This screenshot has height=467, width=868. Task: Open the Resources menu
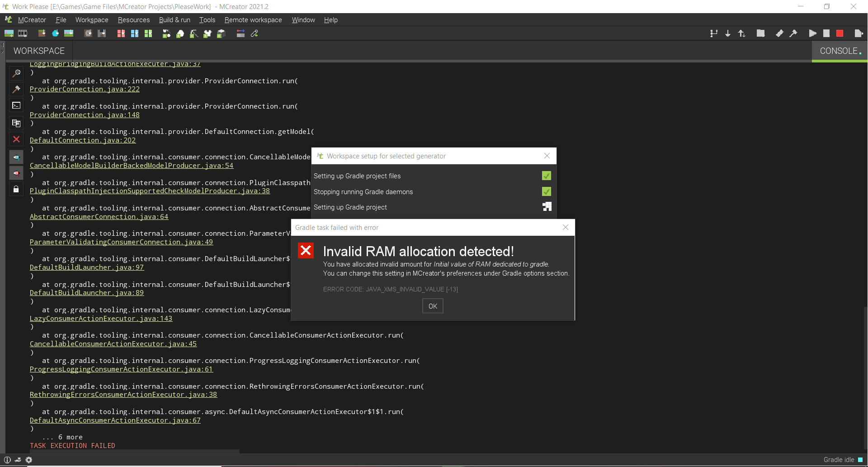click(133, 20)
